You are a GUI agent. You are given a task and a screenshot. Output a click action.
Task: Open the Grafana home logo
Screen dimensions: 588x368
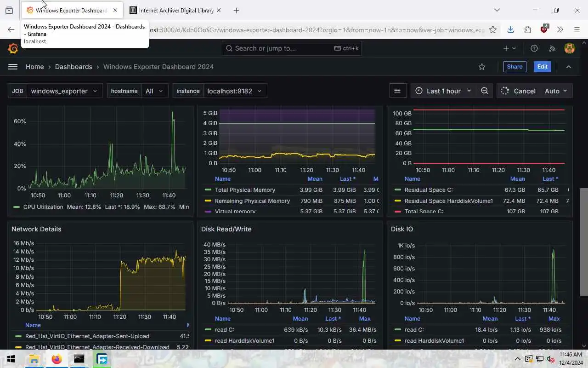[13, 48]
